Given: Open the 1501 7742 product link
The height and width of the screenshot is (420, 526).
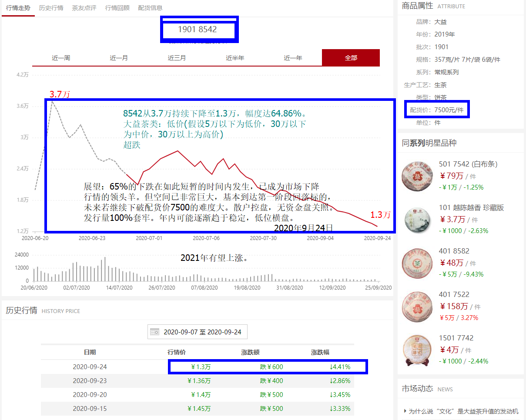Looking at the screenshot, I should pyautogui.click(x=456, y=338).
